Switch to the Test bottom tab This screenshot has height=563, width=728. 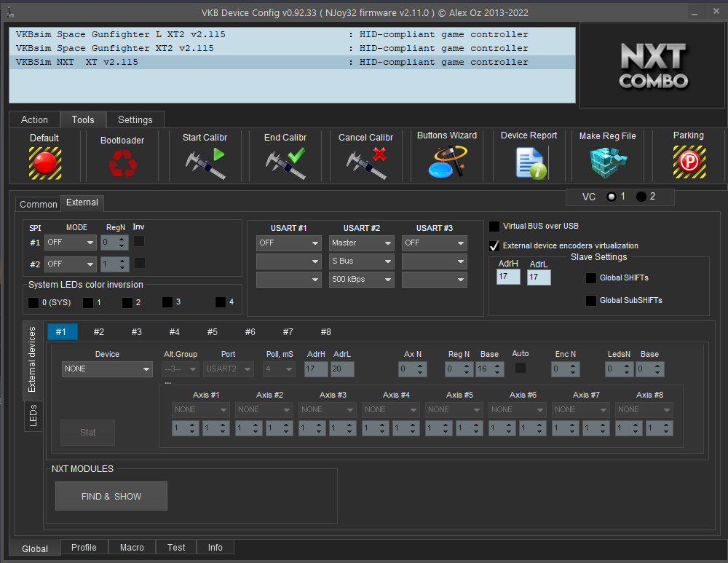[176, 547]
